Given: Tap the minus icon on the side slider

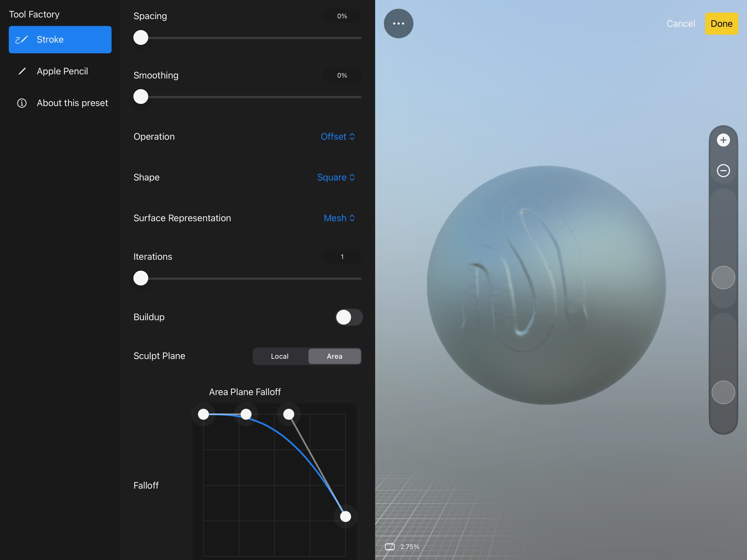Looking at the screenshot, I should coord(723,171).
